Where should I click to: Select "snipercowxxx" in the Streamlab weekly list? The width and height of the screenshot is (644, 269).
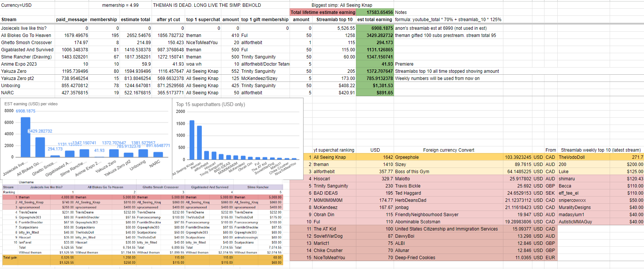pos(572,200)
